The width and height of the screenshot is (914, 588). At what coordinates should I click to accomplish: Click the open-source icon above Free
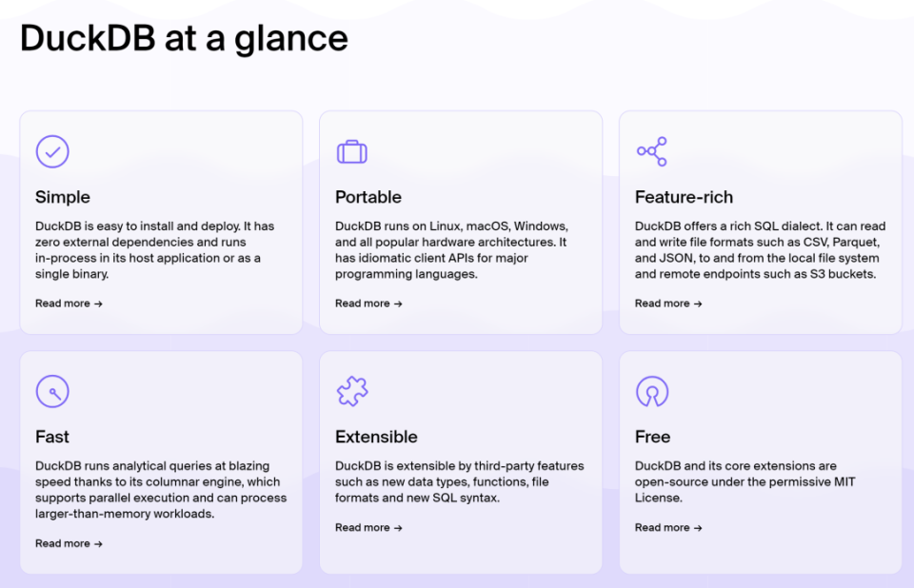click(x=652, y=391)
